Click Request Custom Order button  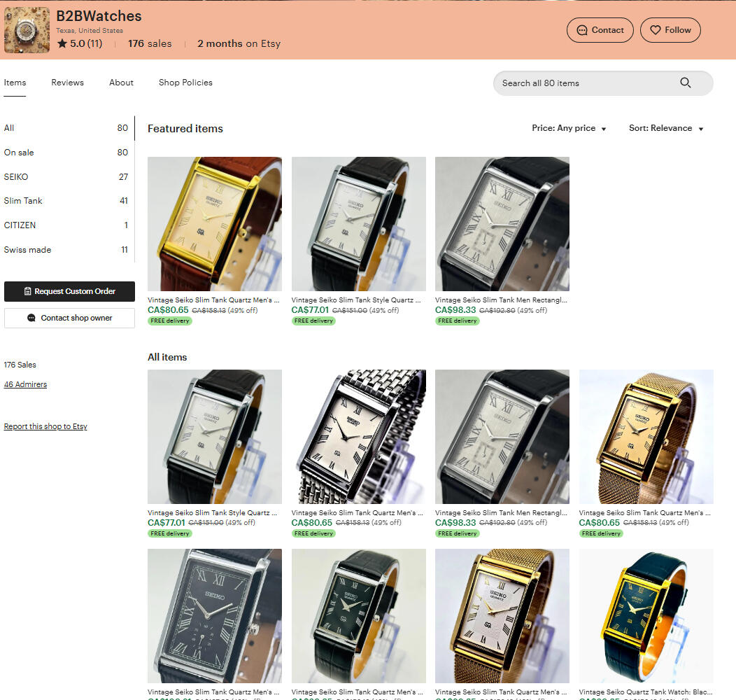pyautogui.click(x=69, y=291)
